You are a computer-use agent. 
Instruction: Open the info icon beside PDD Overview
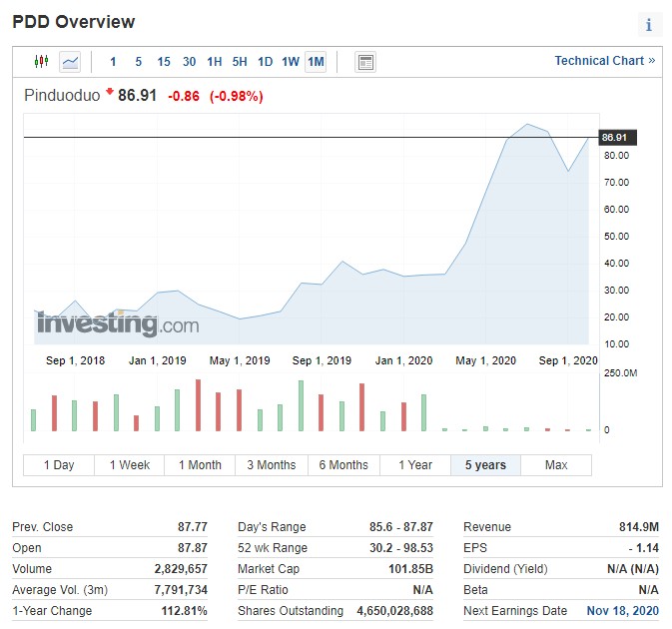[x=649, y=25]
